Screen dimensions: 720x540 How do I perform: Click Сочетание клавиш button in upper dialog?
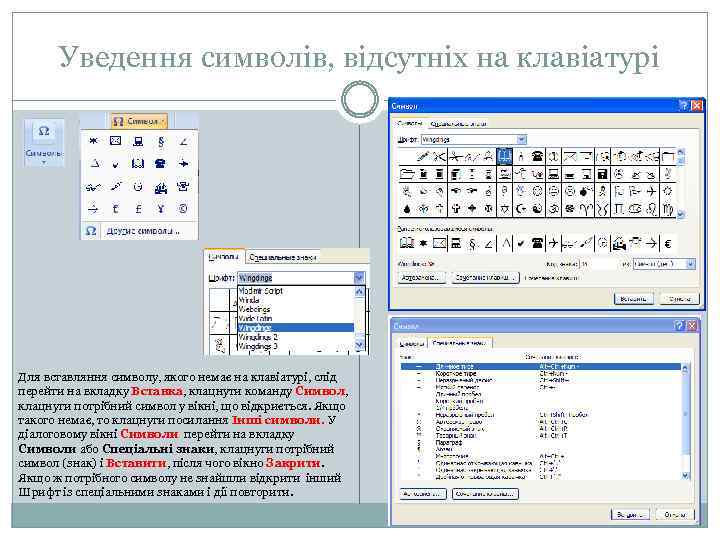pyautogui.click(x=485, y=278)
